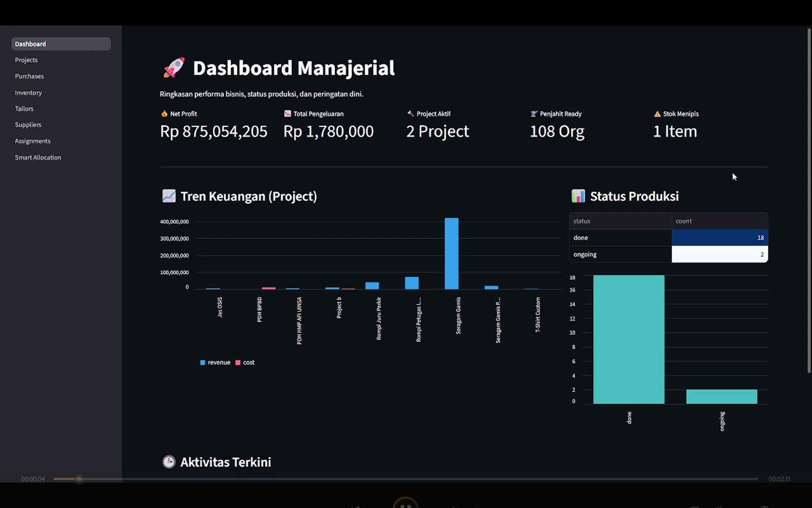
Task: Click the hammer icon by Project Aktif
Action: pyautogui.click(x=411, y=114)
